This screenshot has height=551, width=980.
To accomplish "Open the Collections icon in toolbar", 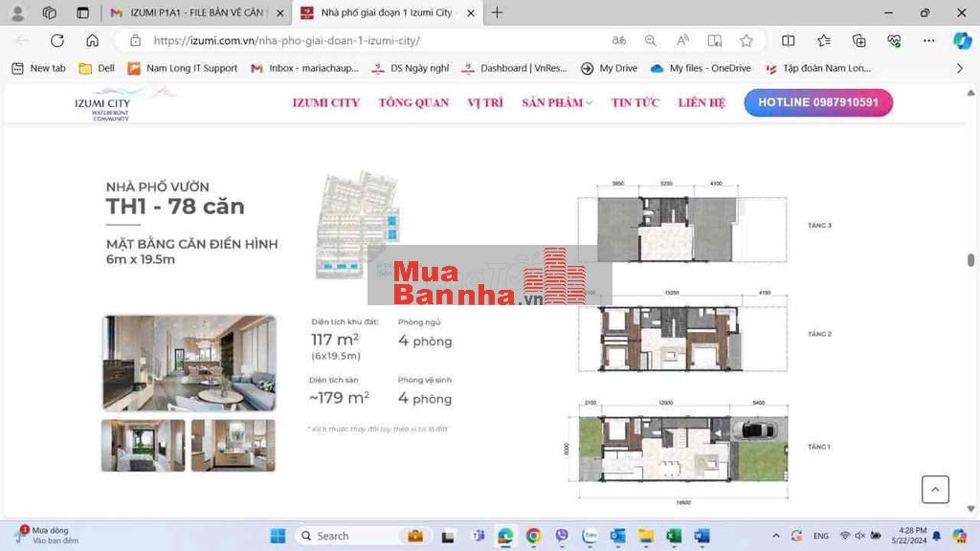I will pos(859,41).
